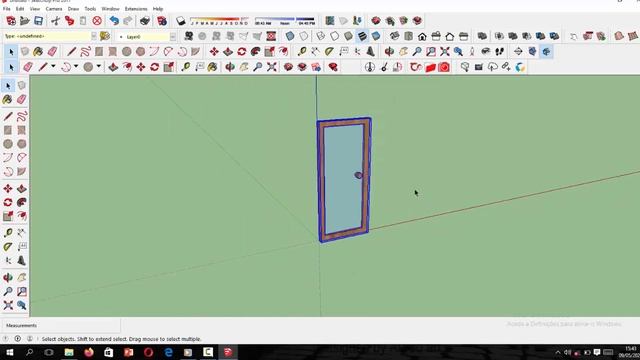Switch to Top view icon

point(409,36)
